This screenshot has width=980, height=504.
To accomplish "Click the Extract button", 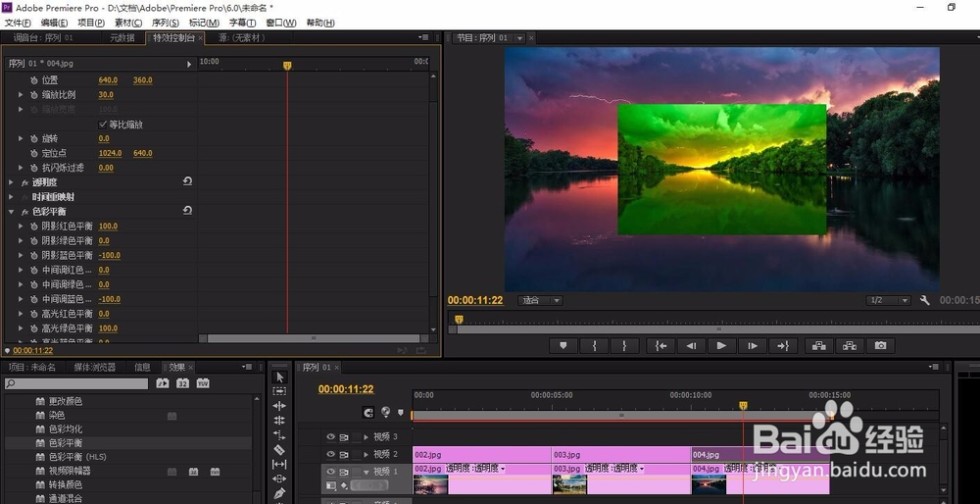I will [850, 346].
